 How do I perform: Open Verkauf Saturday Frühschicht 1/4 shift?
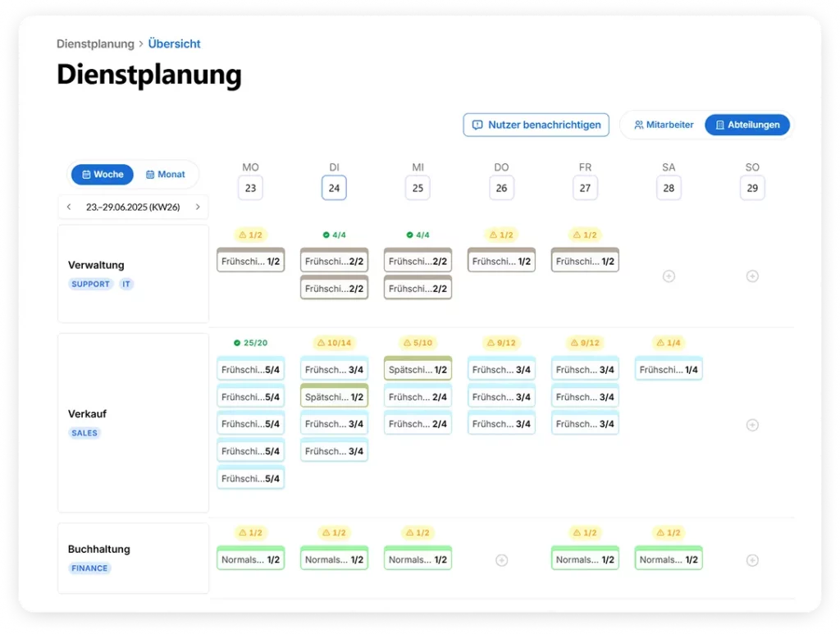click(669, 368)
